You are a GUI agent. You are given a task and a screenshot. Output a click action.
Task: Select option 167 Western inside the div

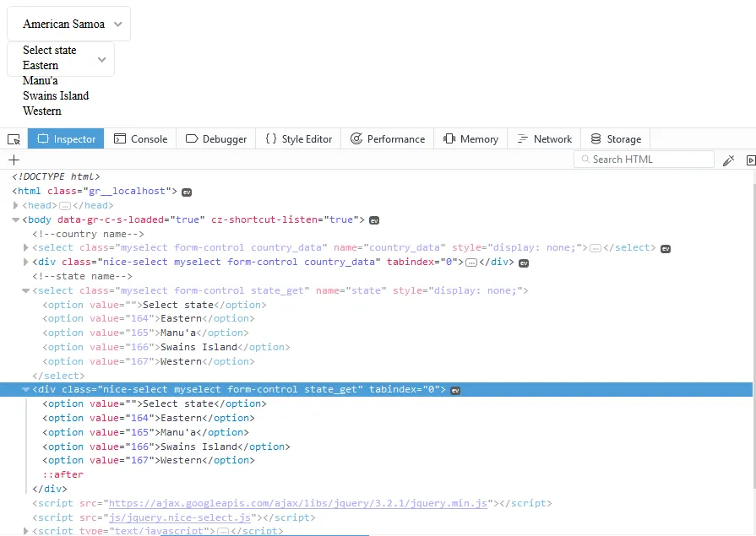(x=149, y=461)
